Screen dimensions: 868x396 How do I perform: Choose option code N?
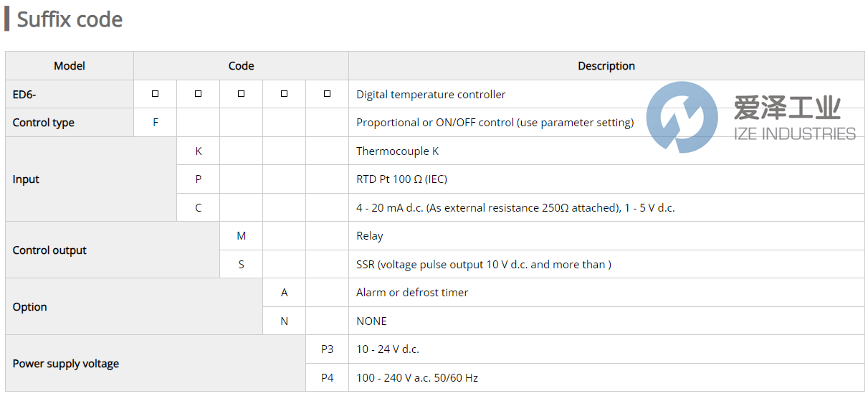[x=284, y=321]
